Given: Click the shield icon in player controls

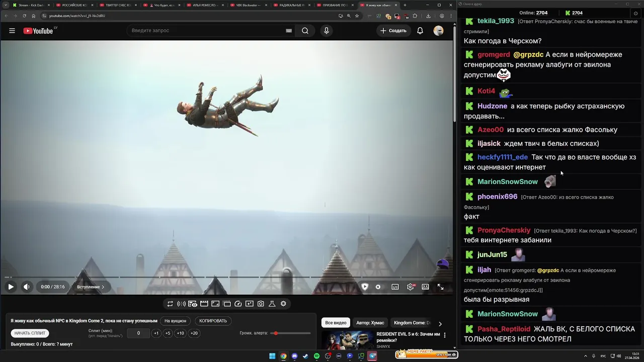Looking at the screenshot, I should tap(365, 287).
